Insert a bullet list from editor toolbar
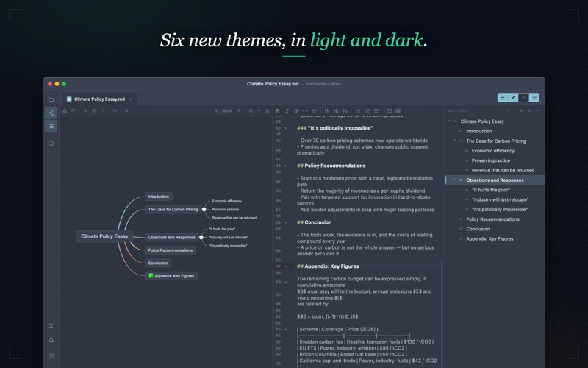The width and height of the screenshot is (588, 368). (x=358, y=111)
